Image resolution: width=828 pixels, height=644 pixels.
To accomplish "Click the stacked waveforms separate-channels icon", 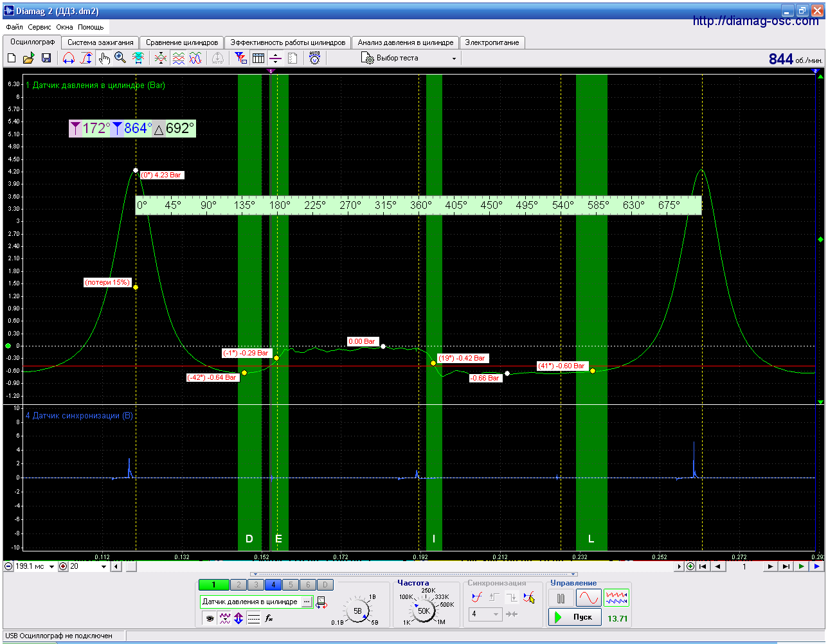I will click(178, 58).
